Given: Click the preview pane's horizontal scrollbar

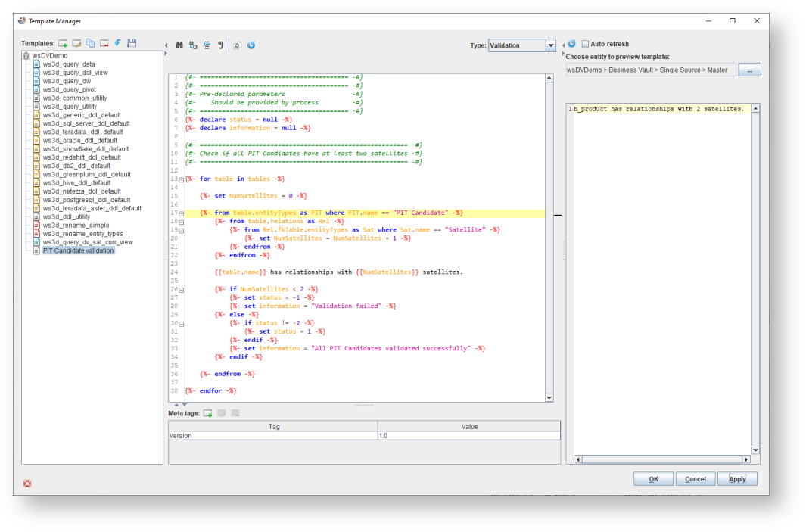Looking at the screenshot, I should [x=661, y=459].
